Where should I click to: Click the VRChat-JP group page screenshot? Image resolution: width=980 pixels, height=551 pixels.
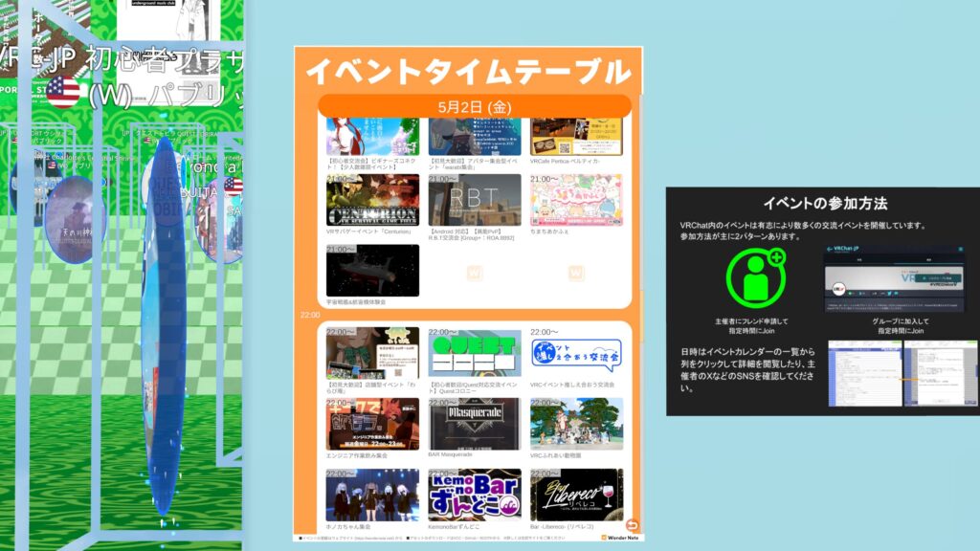(x=894, y=278)
